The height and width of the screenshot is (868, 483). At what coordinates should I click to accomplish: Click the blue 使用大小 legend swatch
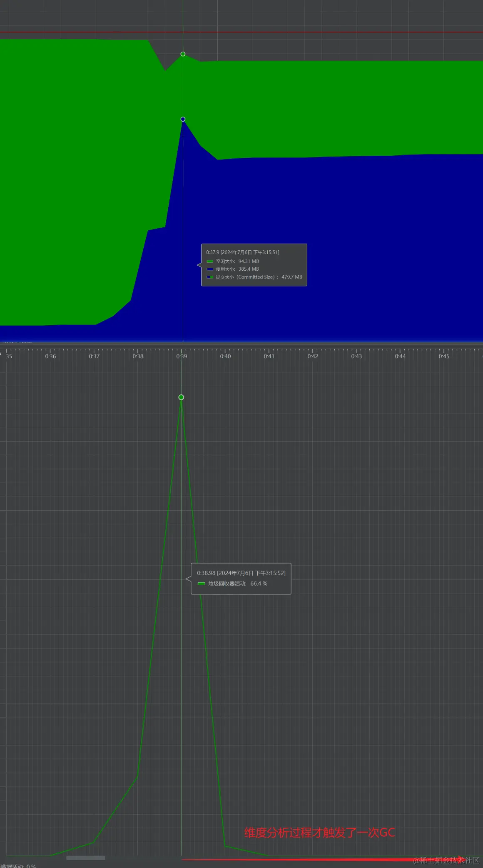(x=210, y=269)
